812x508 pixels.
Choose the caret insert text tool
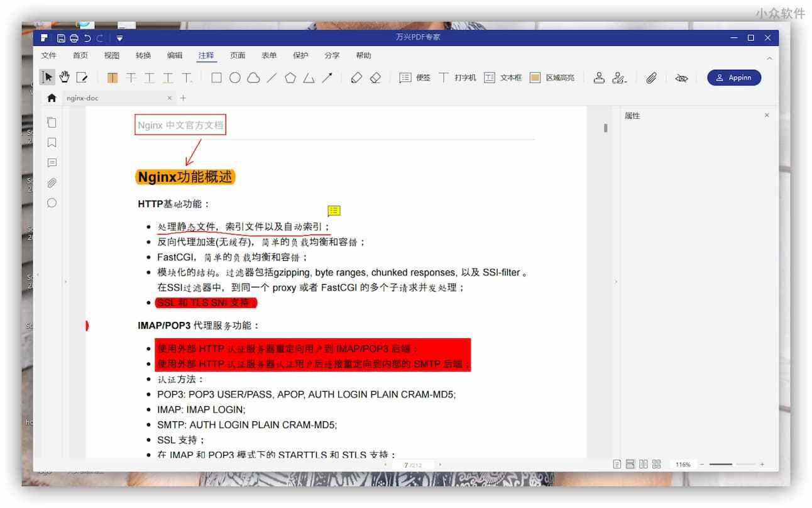[x=187, y=78]
